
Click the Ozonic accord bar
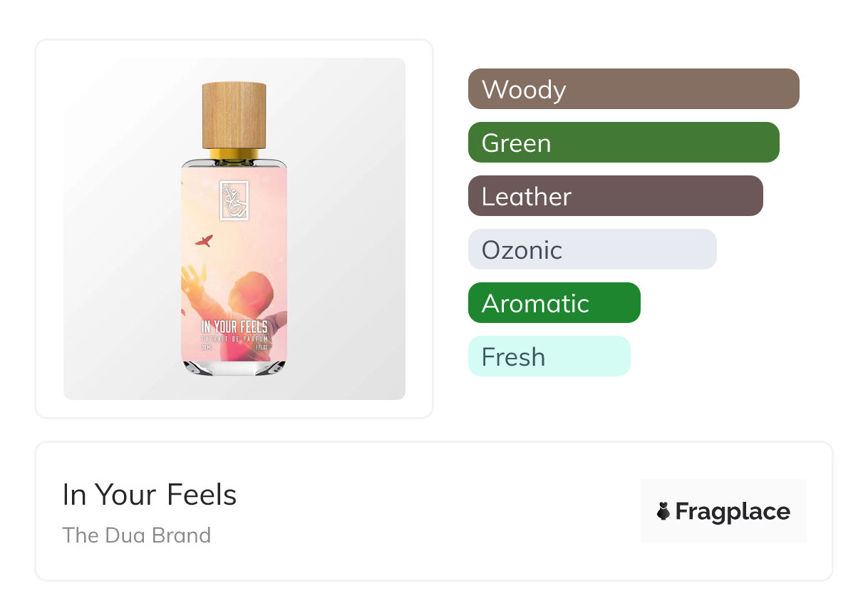591,250
